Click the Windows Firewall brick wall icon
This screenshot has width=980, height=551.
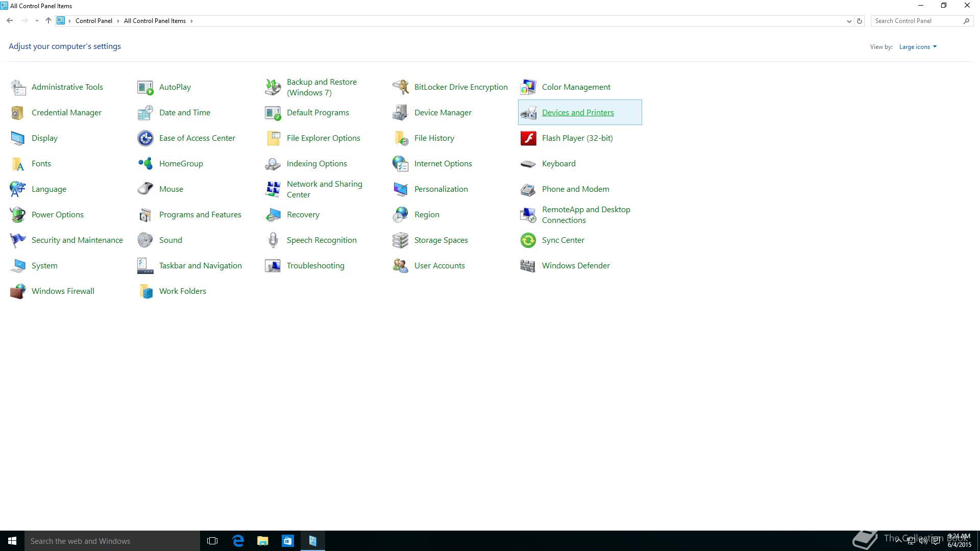point(18,291)
